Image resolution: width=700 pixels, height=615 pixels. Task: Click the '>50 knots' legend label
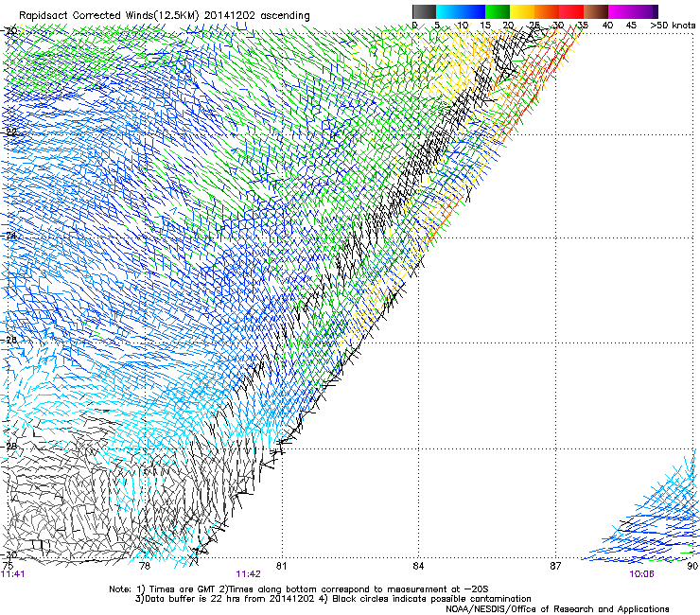click(x=673, y=26)
